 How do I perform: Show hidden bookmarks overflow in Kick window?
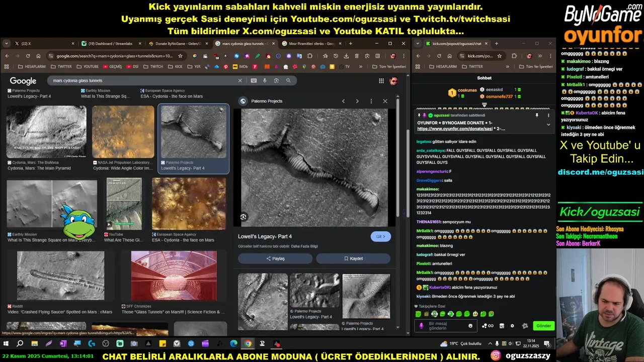click(509, 66)
